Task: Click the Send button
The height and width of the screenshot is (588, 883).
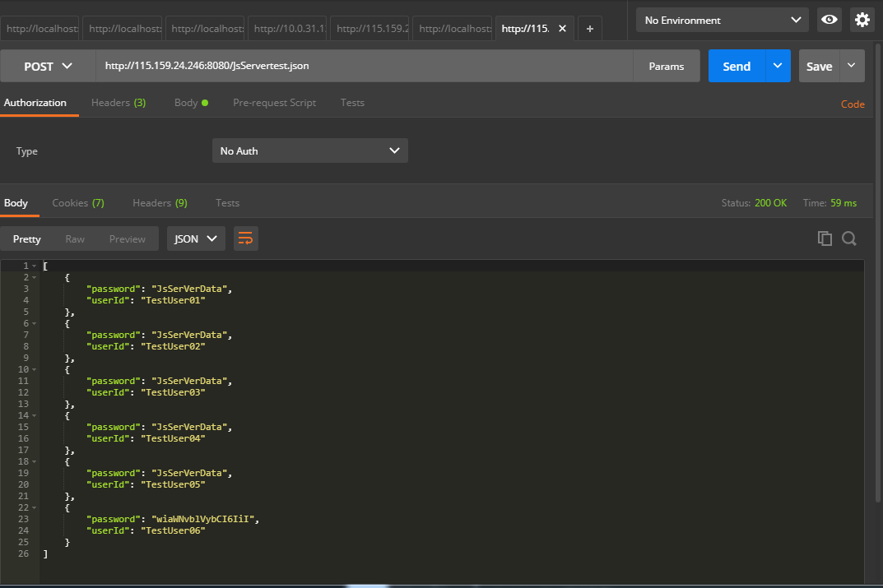Action: coord(737,66)
